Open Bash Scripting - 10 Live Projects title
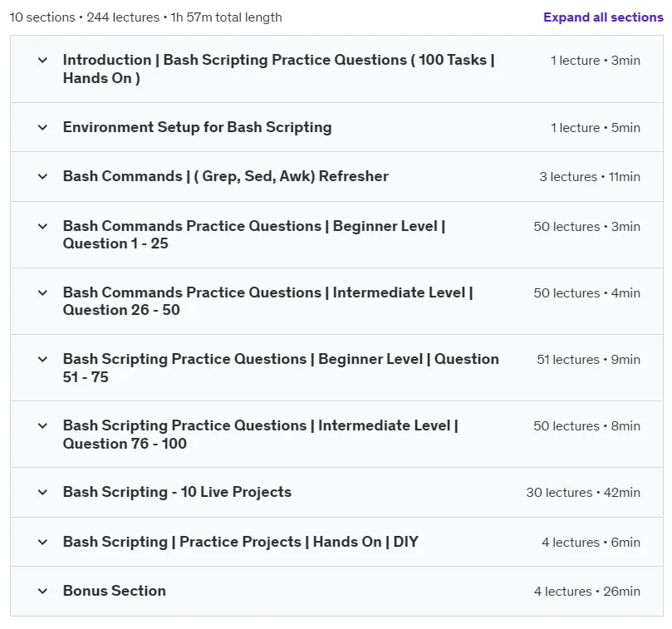The width and height of the screenshot is (672, 629). pos(177,492)
